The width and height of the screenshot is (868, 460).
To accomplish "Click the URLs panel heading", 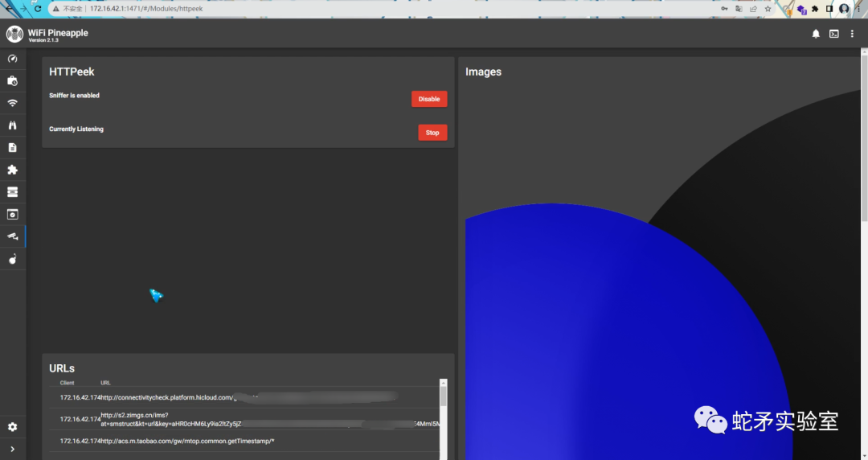I will tap(61, 368).
